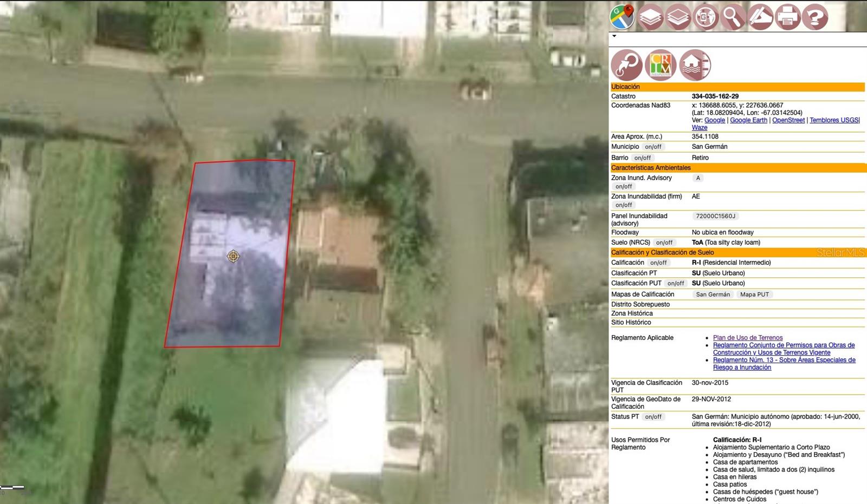Click the 72000C1560J panel button
The width and height of the screenshot is (867, 504).
tap(715, 216)
